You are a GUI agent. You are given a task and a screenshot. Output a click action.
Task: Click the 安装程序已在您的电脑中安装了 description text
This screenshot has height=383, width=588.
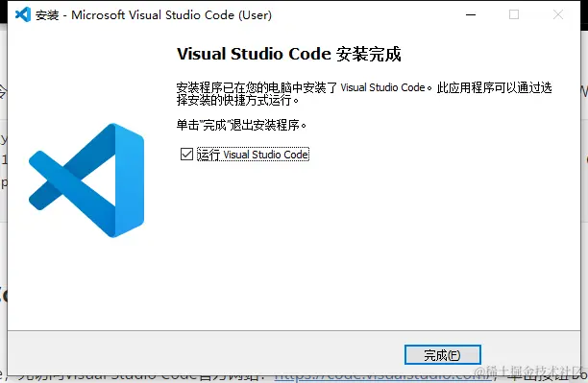(364, 94)
